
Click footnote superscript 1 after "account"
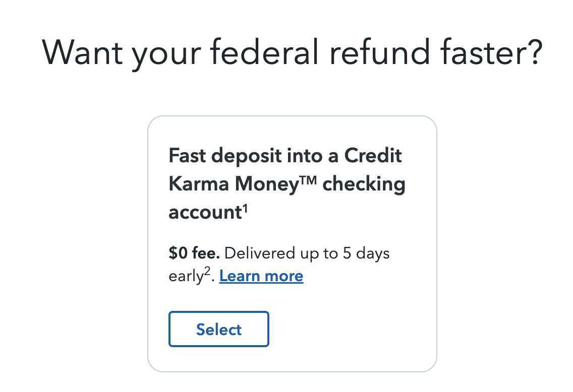point(245,207)
